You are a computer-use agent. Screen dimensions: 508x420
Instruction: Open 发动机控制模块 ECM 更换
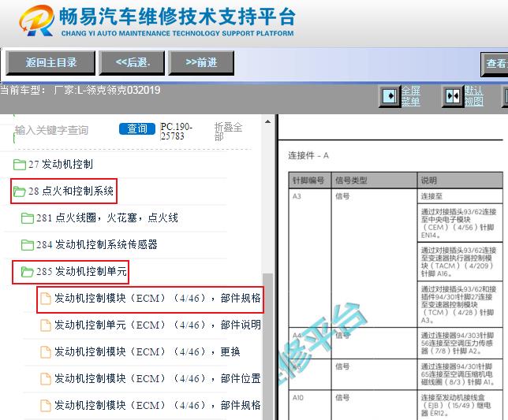coord(148,352)
